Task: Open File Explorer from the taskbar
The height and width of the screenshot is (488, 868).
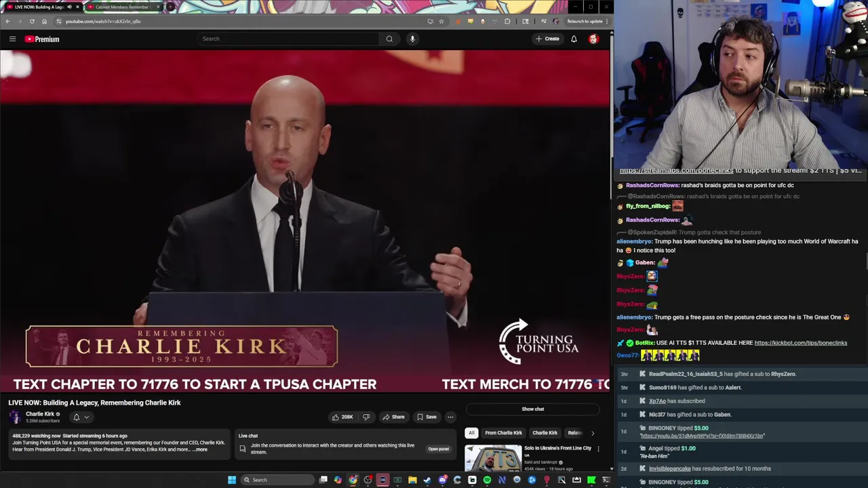Action: pos(412,480)
